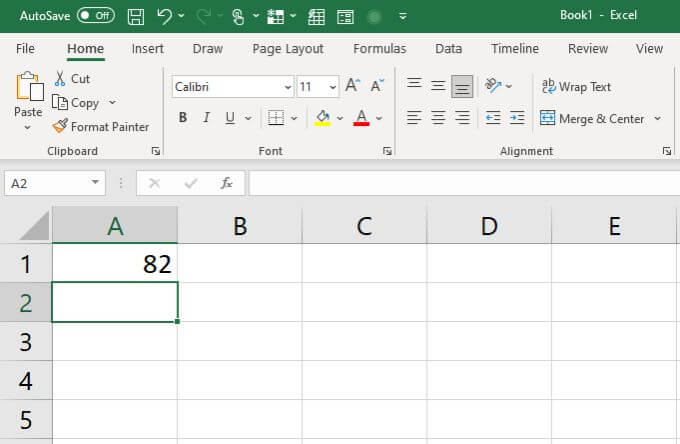Click the Paste clipboard icon
The image size is (680, 444).
29,86
